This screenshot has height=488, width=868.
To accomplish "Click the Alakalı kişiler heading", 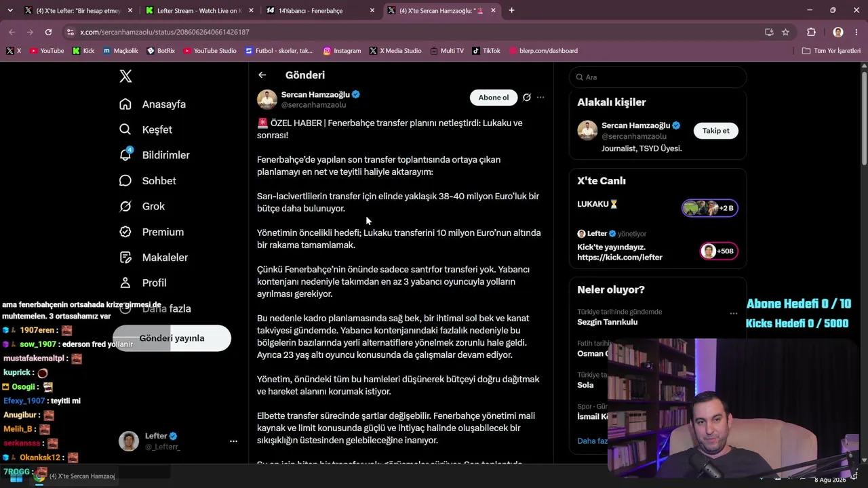I will point(612,102).
